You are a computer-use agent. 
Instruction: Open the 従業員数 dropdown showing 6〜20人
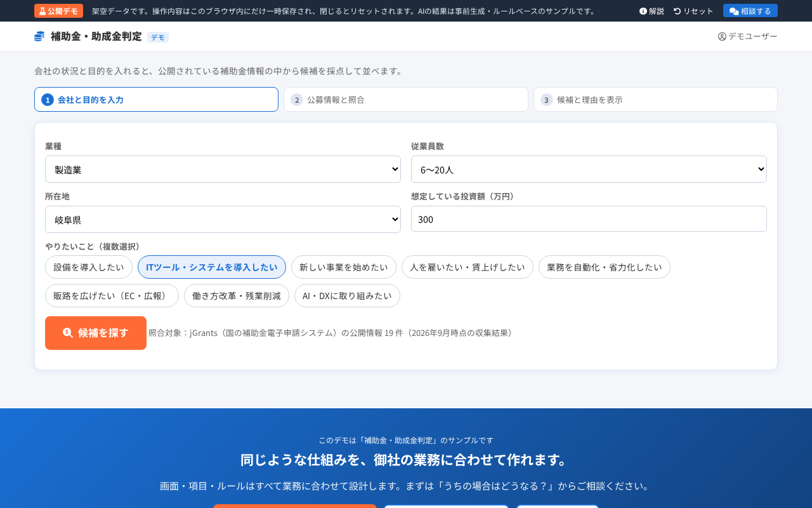click(589, 170)
